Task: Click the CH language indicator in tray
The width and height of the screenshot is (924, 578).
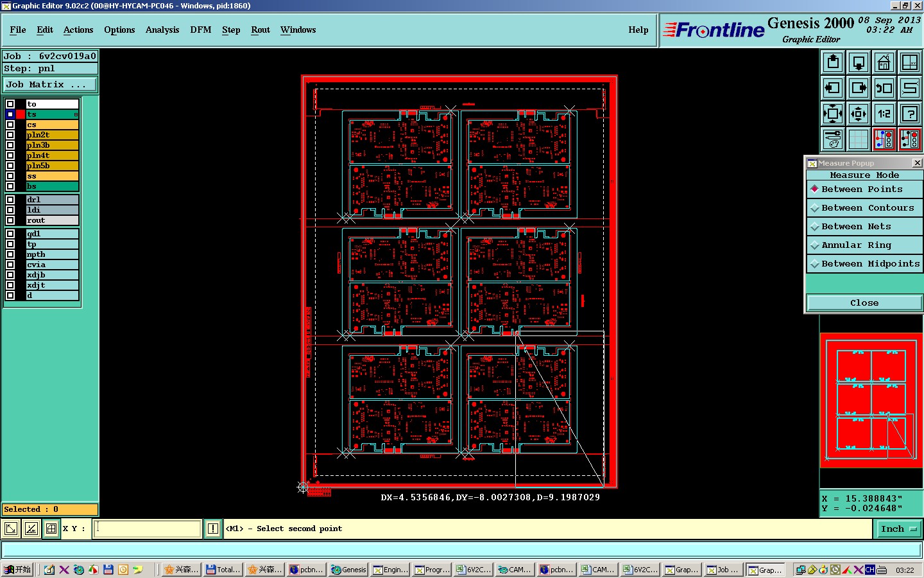Action: (x=870, y=570)
